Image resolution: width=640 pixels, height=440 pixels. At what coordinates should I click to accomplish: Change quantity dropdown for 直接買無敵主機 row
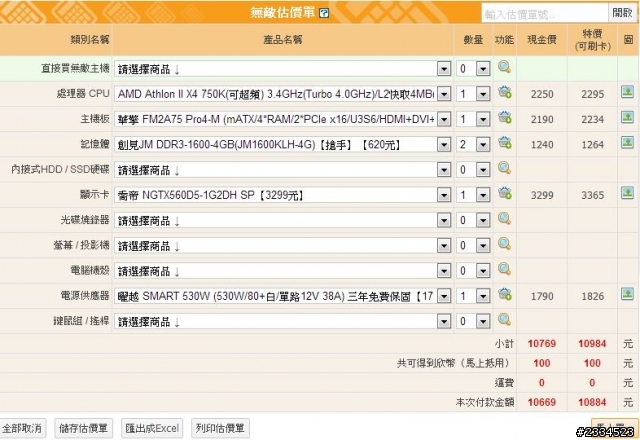pyautogui.click(x=473, y=69)
